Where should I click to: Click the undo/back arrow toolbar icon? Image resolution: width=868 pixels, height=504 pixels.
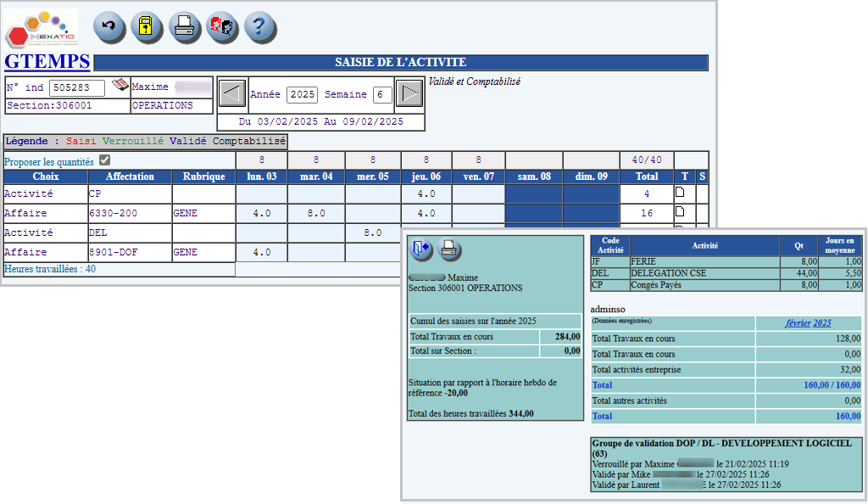coord(109,27)
